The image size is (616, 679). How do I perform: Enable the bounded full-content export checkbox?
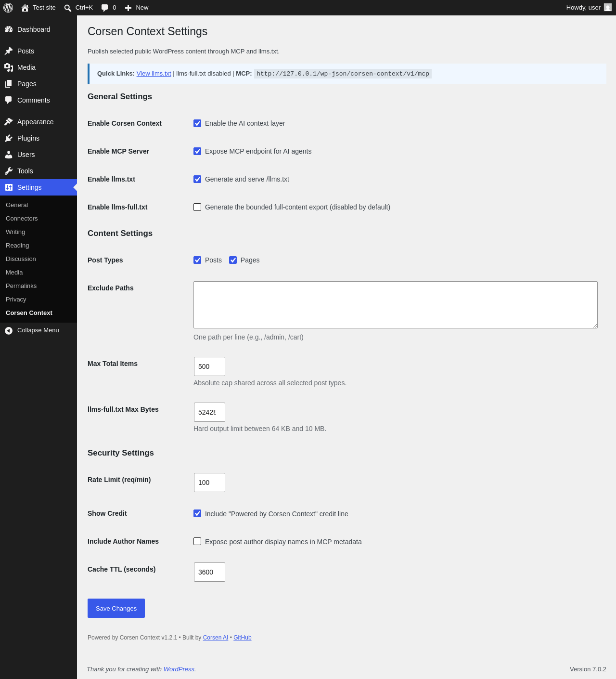[197, 207]
